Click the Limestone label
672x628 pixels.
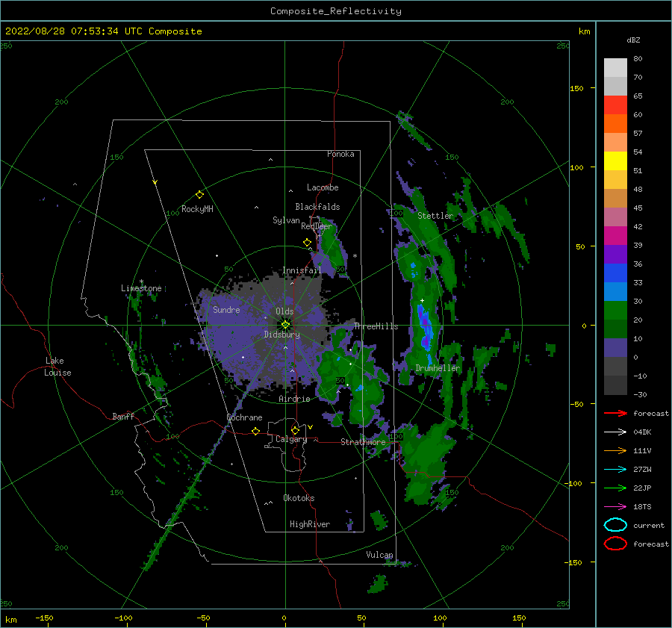pos(141,288)
